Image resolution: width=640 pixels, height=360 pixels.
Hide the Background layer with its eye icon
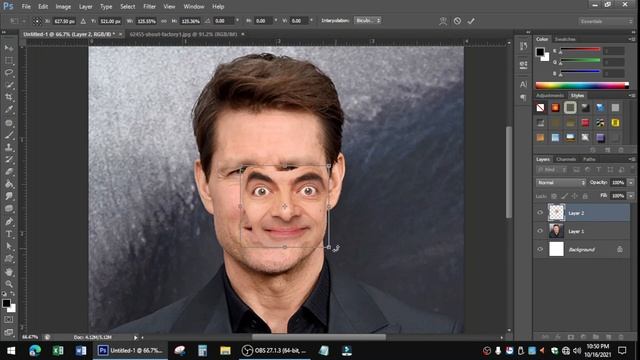coord(540,249)
